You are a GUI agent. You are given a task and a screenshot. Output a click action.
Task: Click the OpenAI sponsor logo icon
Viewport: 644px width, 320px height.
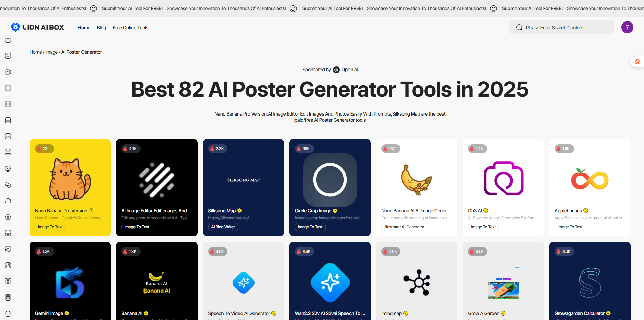336,70
